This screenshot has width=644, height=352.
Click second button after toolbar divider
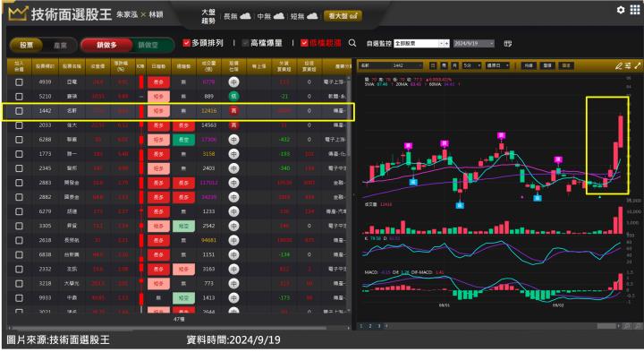(547, 65)
